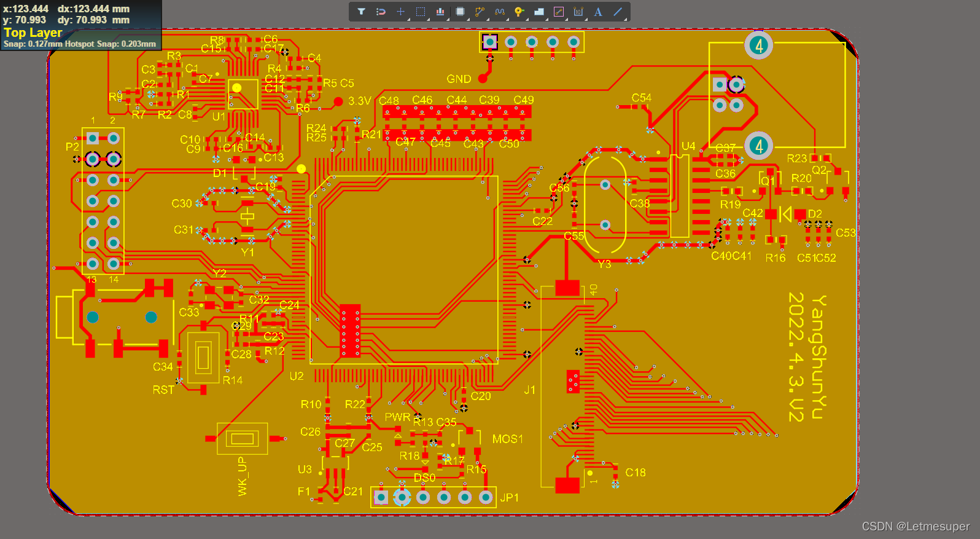Viewport: 980px width, 539px height.
Task: Click the C20 designator label
Action: (x=481, y=396)
